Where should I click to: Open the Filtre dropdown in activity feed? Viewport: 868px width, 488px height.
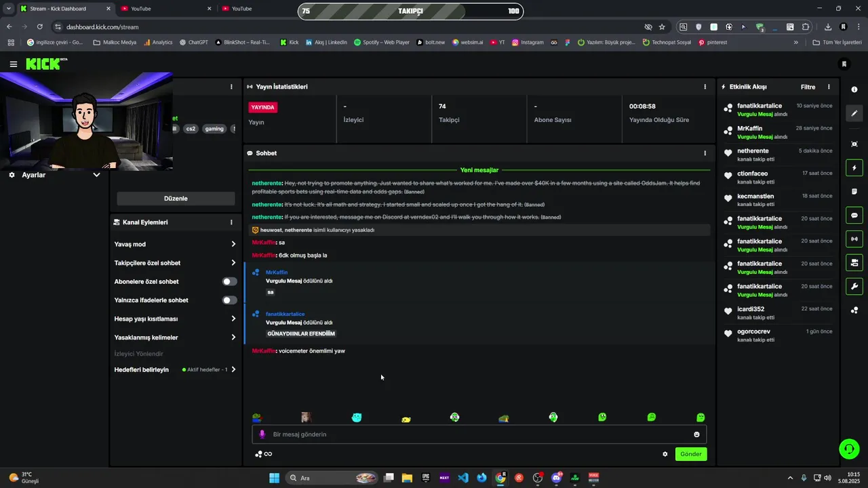[x=808, y=87]
